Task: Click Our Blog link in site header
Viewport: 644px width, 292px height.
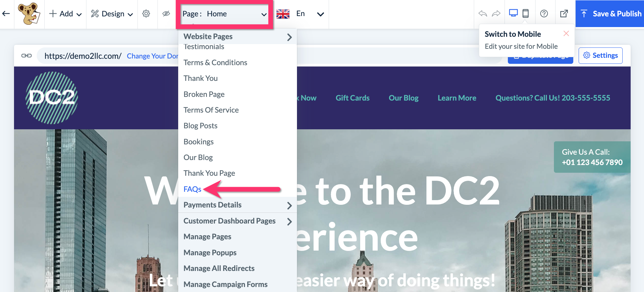Action: click(403, 98)
